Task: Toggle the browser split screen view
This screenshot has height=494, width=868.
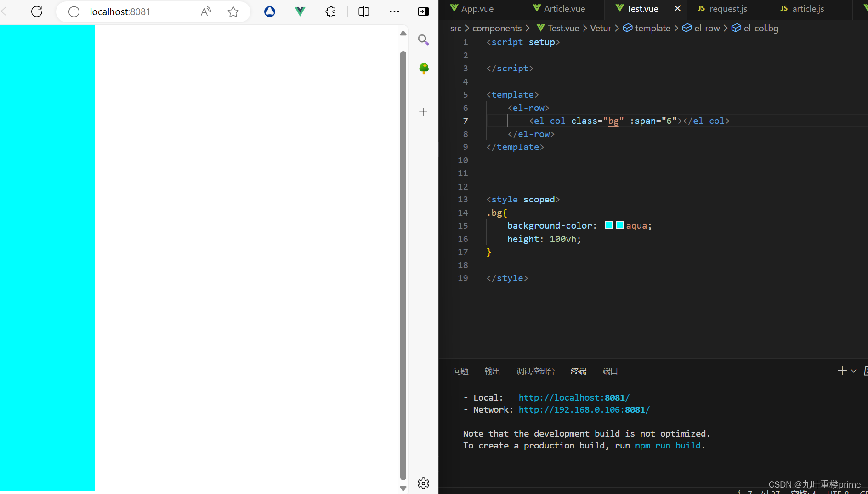Action: coord(363,11)
